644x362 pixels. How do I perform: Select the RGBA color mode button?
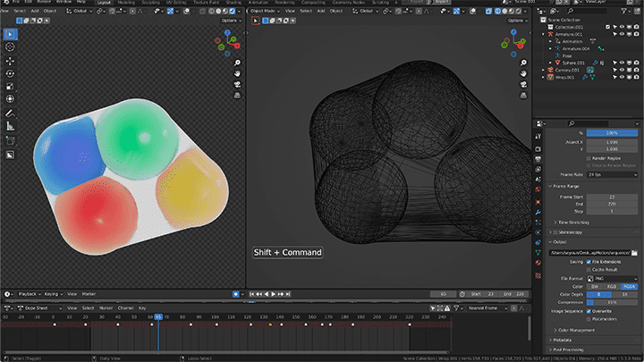(x=629, y=287)
